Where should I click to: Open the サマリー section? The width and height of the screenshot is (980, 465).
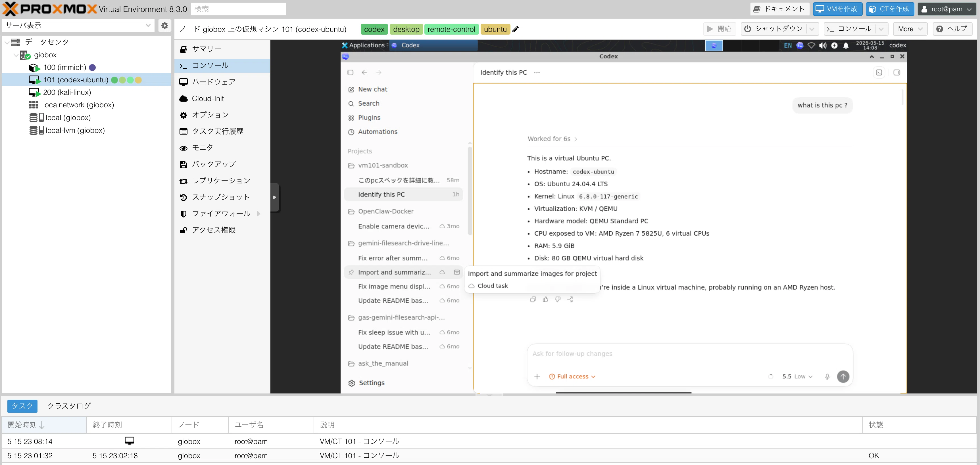(x=222, y=49)
